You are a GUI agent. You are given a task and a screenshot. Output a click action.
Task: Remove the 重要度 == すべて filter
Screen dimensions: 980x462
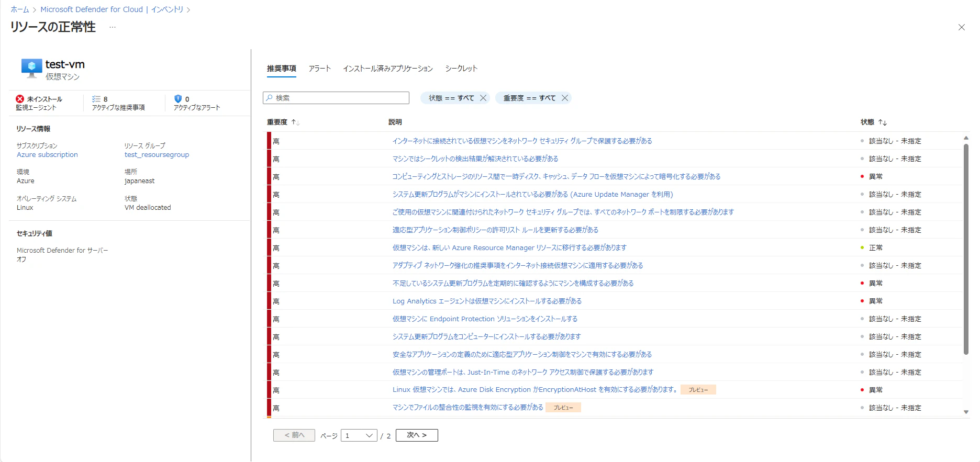pos(565,98)
